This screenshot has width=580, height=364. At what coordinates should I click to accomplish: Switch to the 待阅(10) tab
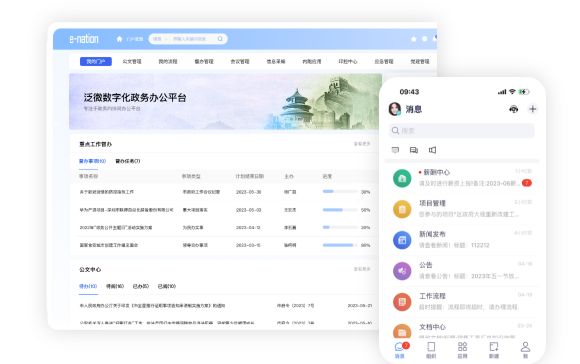click(115, 286)
